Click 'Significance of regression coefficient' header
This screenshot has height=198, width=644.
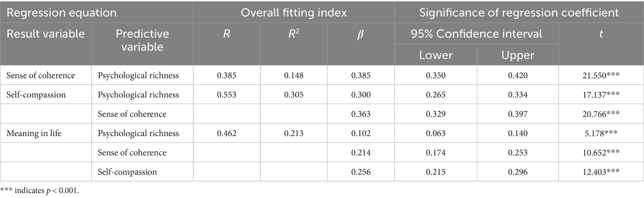click(519, 13)
